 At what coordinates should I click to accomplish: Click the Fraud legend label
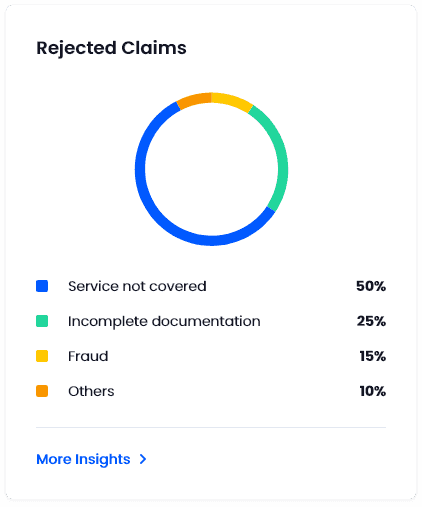point(88,356)
